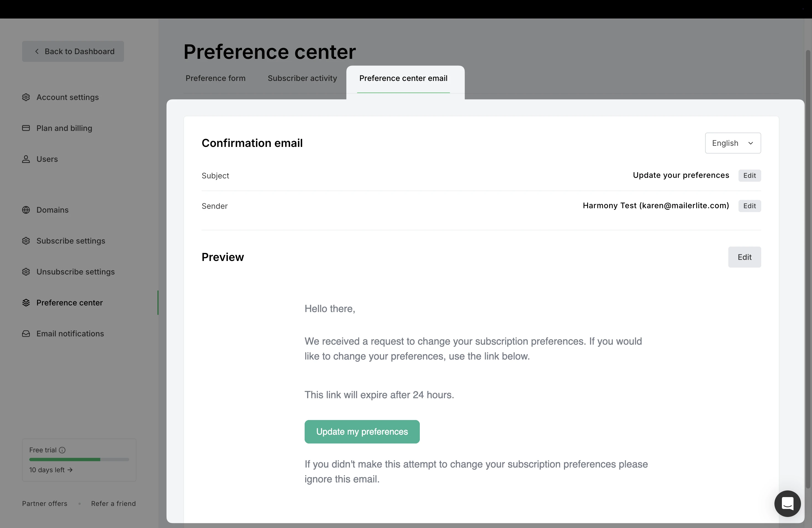812x528 pixels.
Task: Click the Unsubscribe settings gear icon
Action: pos(26,272)
